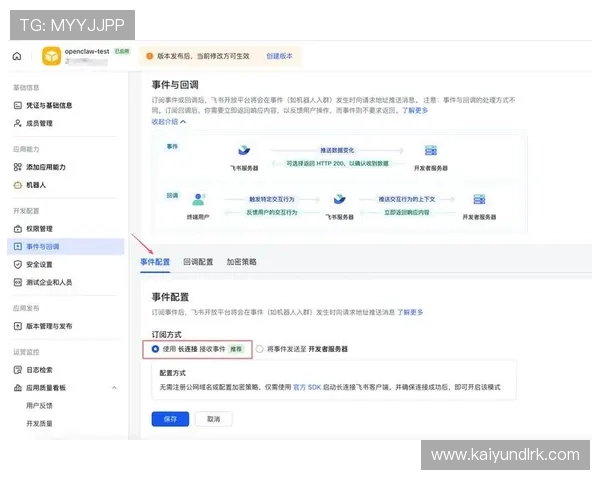Open 日志检索 icon
The height and width of the screenshot is (480, 600).
point(18,370)
